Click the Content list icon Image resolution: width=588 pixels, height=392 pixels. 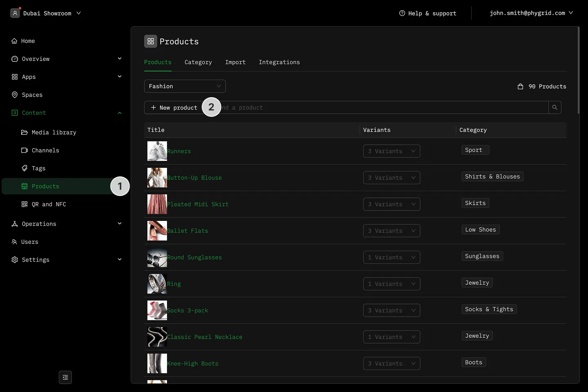(15, 113)
